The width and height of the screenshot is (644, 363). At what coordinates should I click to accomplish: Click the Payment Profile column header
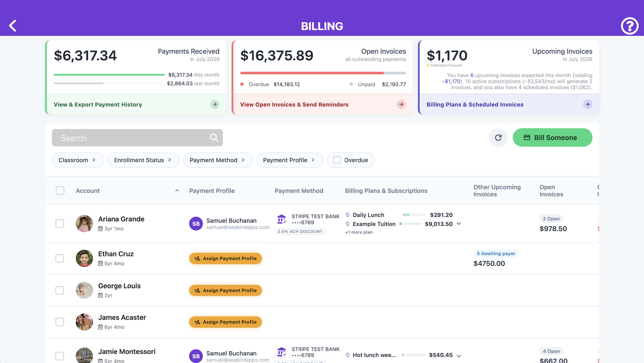tap(212, 191)
